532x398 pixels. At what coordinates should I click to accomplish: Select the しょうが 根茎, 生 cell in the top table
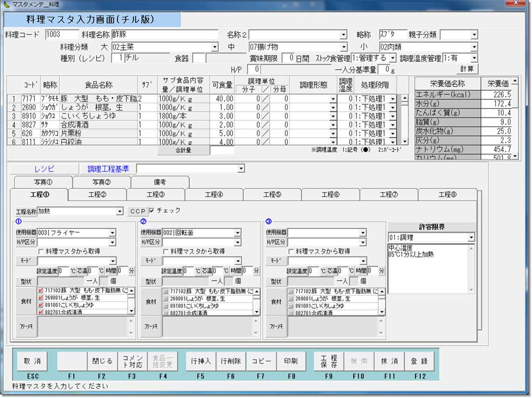pyautogui.click(x=98, y=107)
